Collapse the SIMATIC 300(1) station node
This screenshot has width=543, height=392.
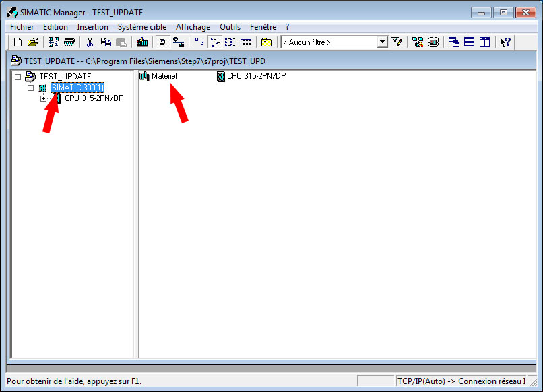30,88
